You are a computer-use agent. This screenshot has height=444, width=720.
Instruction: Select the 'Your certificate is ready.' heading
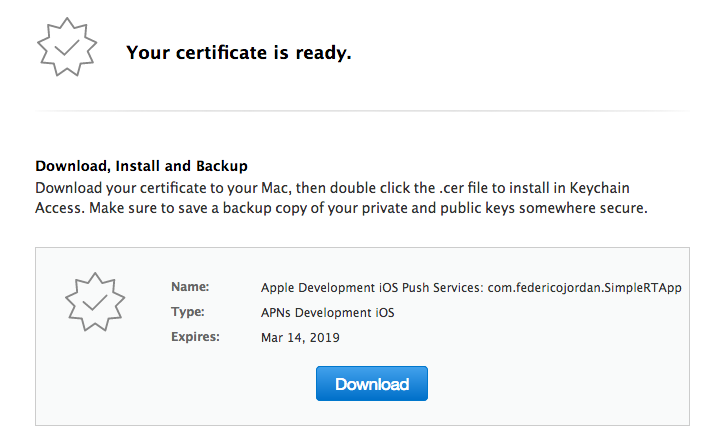[x=239, y=52]
